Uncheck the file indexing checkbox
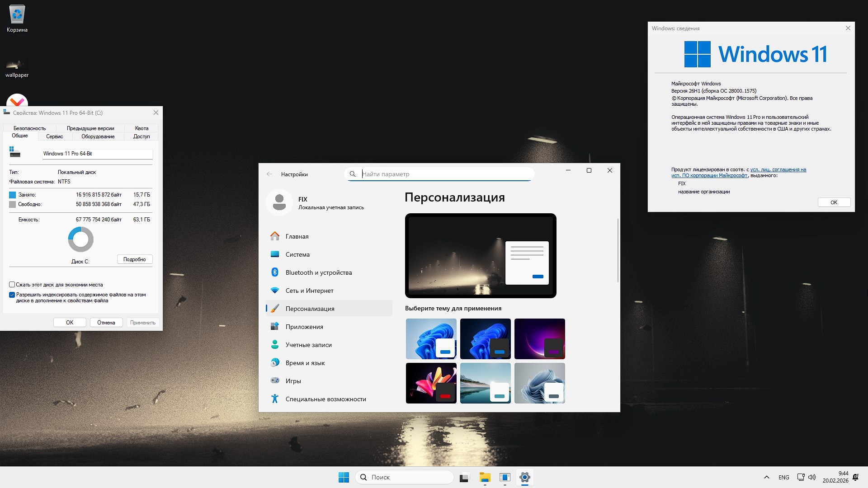868x488 pixels. [x=12, y=295]
